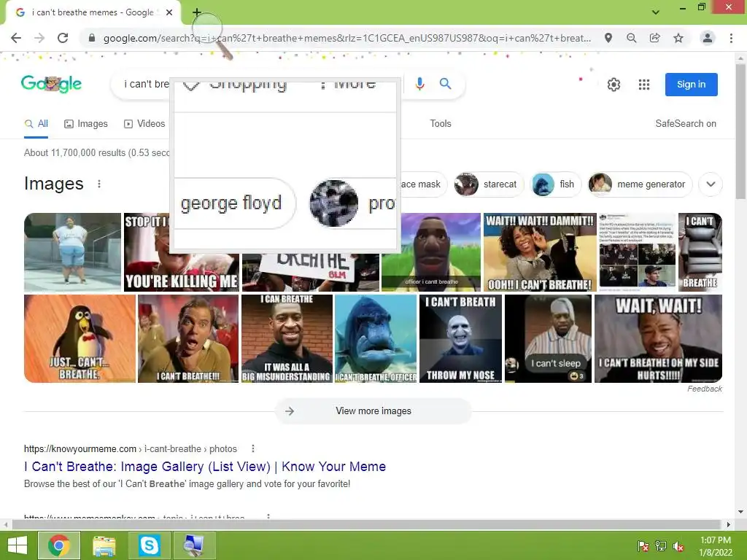Open the recliner chair 'I CAN'T BREATHE' thumbnail
The image size is (747, 560).
[x=700, y=252]
